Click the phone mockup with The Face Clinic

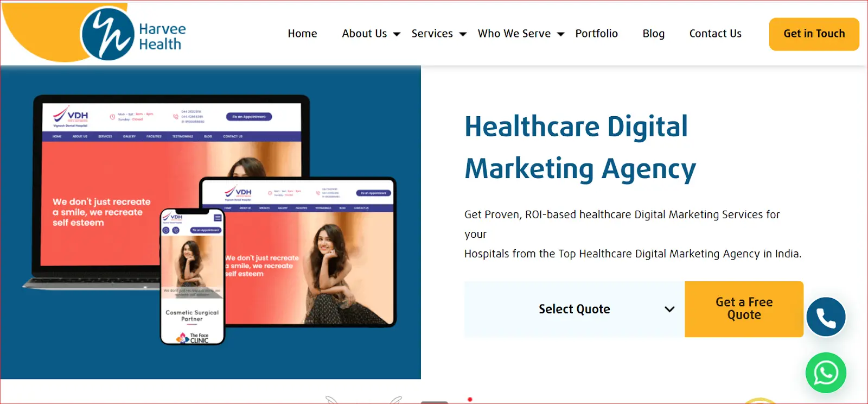(192, 276)
